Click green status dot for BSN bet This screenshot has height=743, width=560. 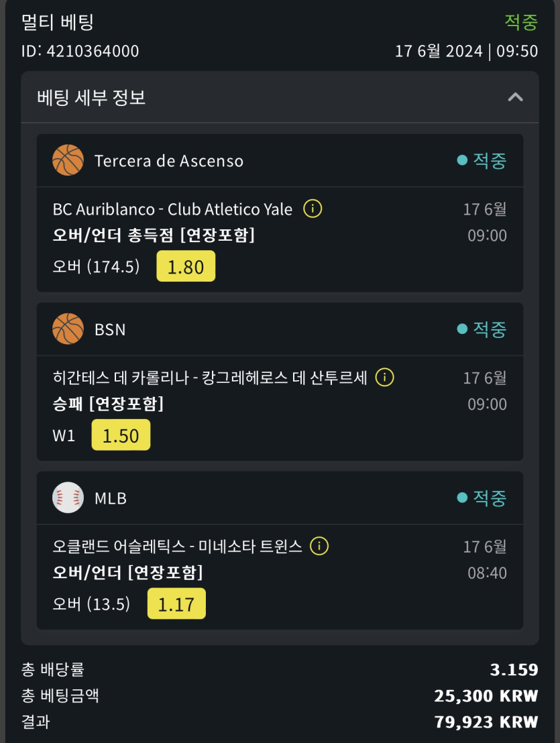tap(461, 329)
